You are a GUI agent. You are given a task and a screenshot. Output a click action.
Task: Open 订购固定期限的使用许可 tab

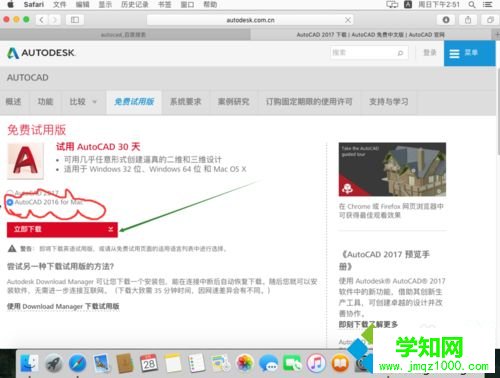(309, 102)
